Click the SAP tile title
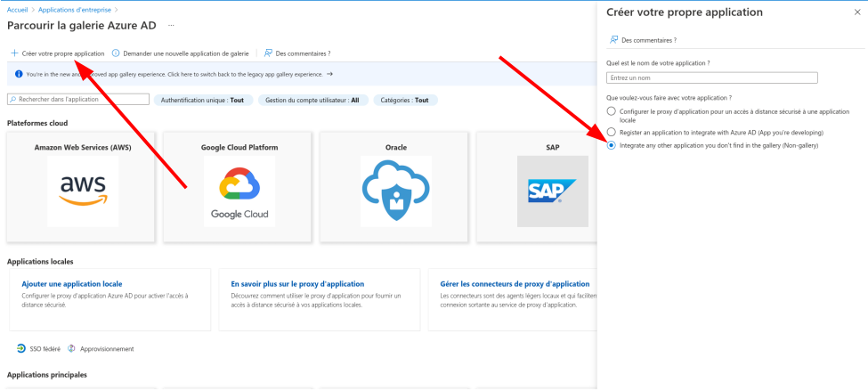 [x=553, y=147]
